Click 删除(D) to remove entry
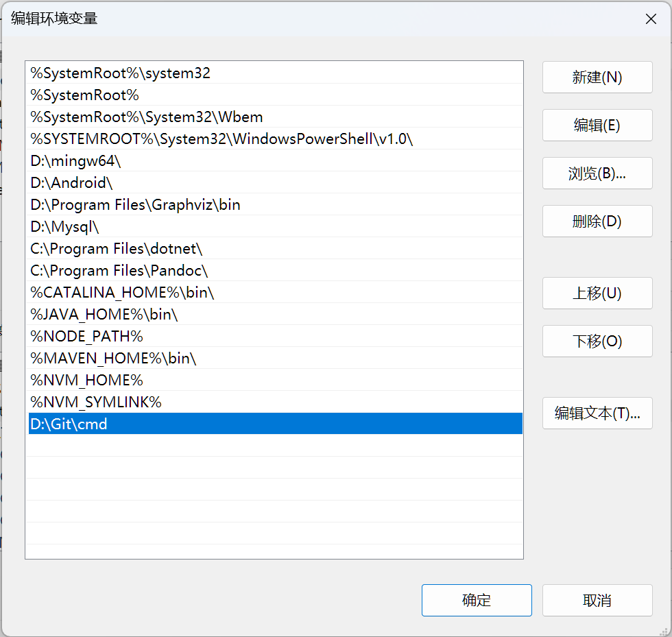 point(597,221)
